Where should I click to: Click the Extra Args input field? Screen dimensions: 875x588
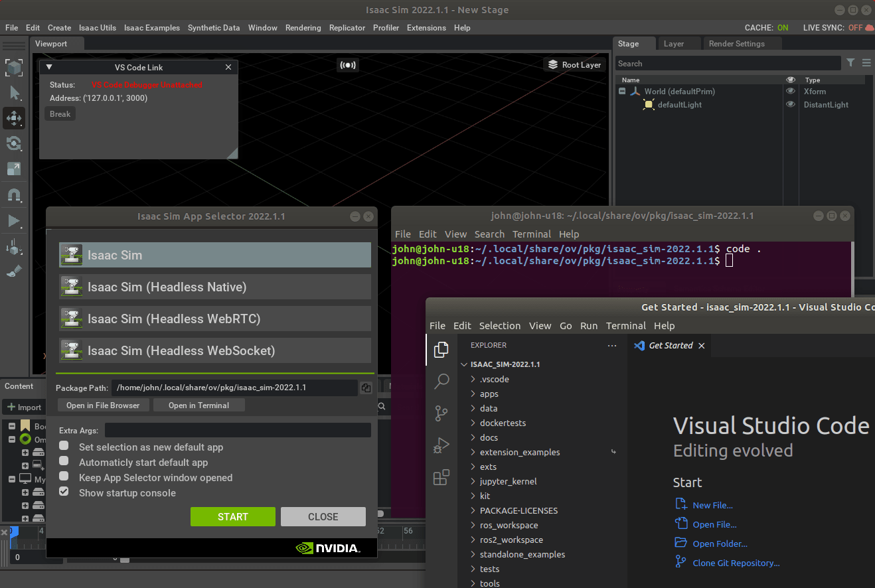click(x=238, y=430)
